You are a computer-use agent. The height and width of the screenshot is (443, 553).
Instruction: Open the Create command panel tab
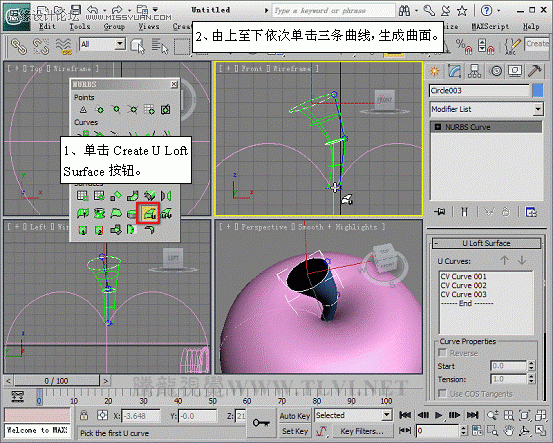(x=434, y=71)
